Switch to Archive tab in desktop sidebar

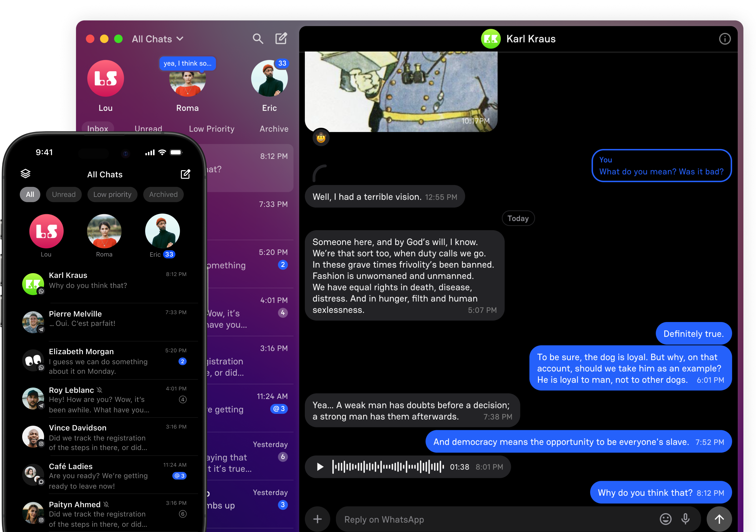(274, 129)
